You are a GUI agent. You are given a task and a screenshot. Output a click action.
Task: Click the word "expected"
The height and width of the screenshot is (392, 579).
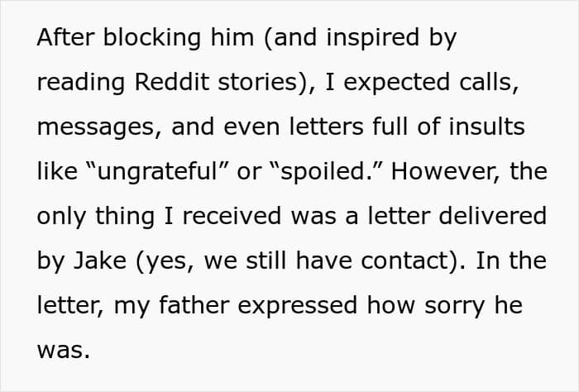[x=396, y=83]
